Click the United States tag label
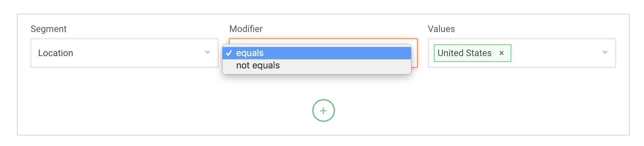Image resolution: width=644 pixels, height=146 pixels. coord(464,53)
